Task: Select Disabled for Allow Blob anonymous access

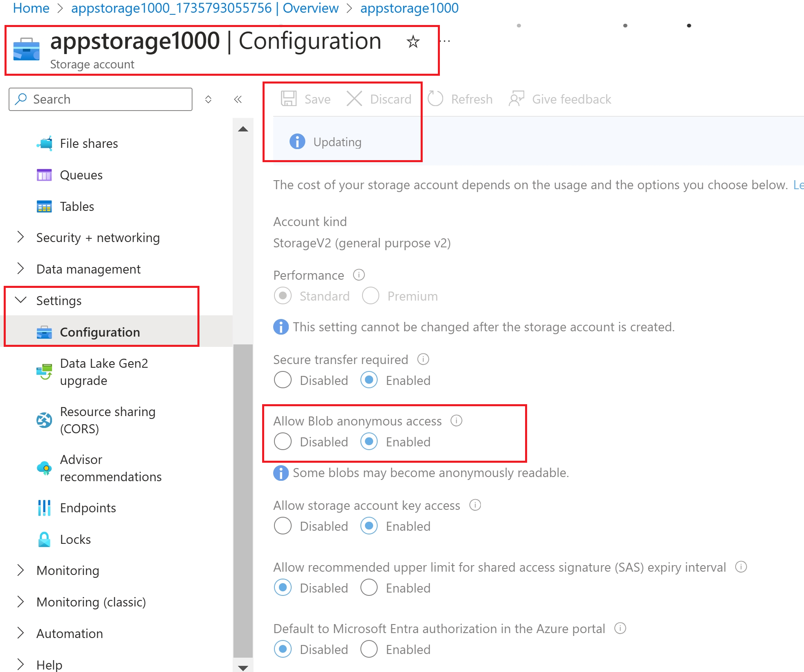Action: tap(283, 441)
